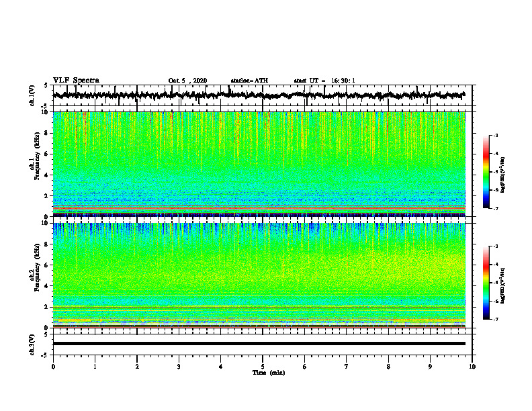The image size is (532, 411).
Task: Click the "ch.1(V)" waveform axis label
Action: coord(32,95)
